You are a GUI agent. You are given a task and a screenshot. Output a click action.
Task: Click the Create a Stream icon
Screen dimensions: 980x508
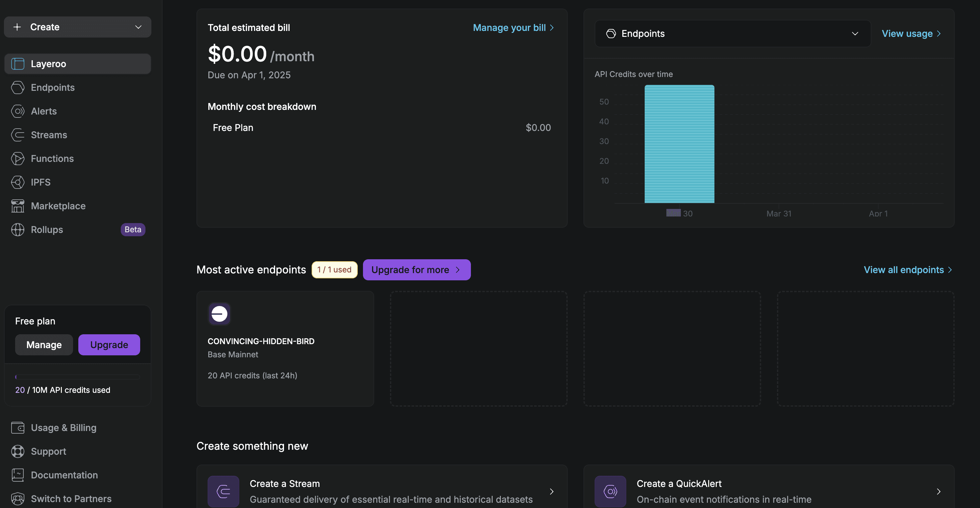(x=223, y=491)
